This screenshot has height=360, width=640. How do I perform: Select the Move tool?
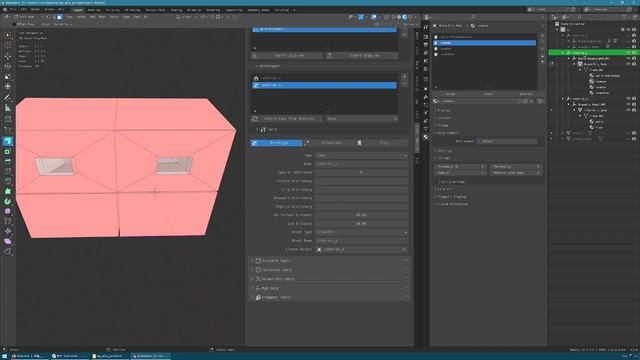tap(8, 56)
